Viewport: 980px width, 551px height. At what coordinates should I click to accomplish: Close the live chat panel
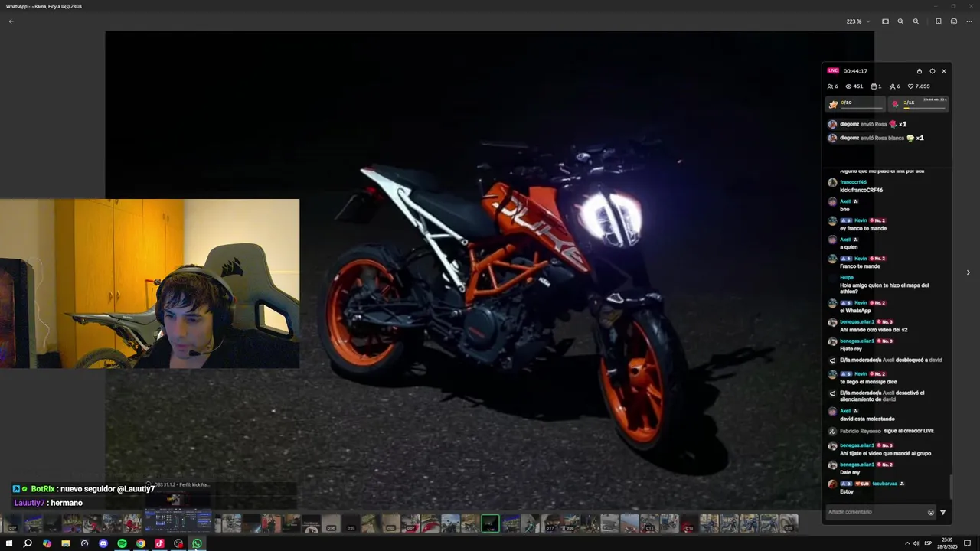point(944,71)
